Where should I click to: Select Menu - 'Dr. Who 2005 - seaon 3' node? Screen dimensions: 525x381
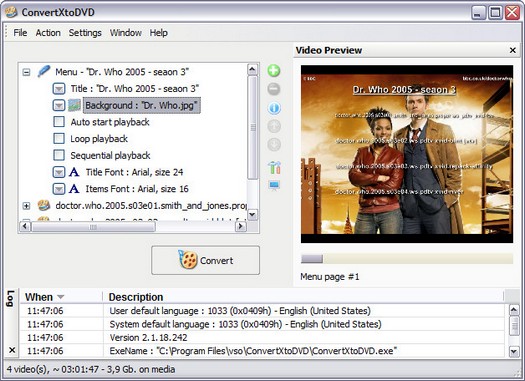(122, 72)
